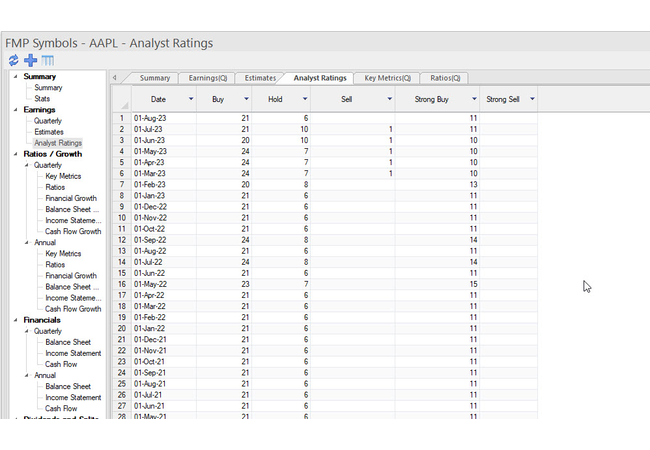
Task: Collapse Annual under Ratios / Growth
Action: pos(27,242)
